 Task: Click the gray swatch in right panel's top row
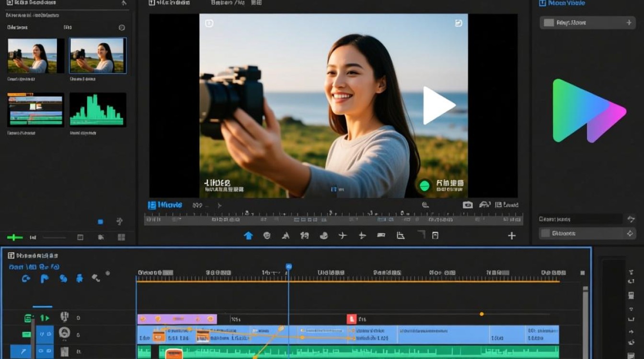point(549,22)
